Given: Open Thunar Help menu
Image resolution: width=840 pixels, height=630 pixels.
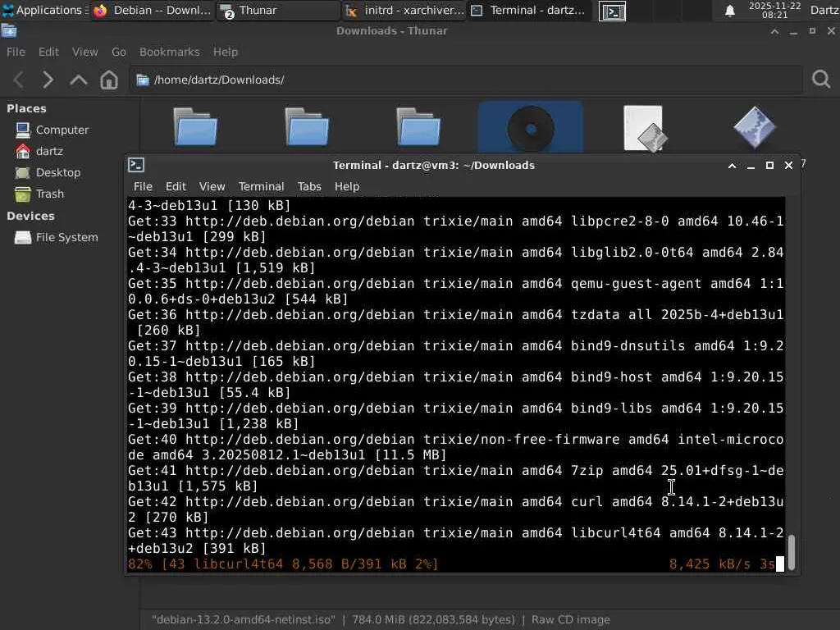Looking at the screenshot, I should [x=226, y=52].
